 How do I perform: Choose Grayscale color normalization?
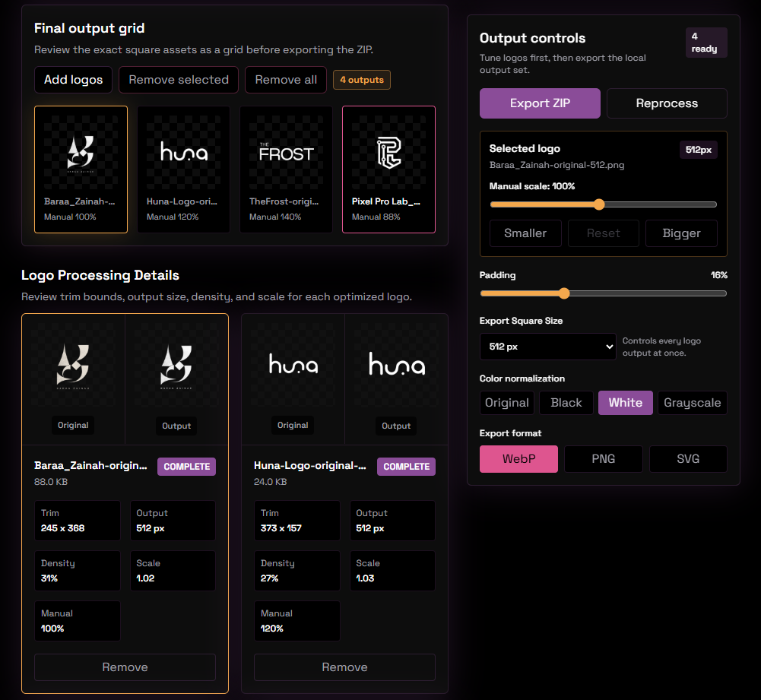tap(692, 403)
